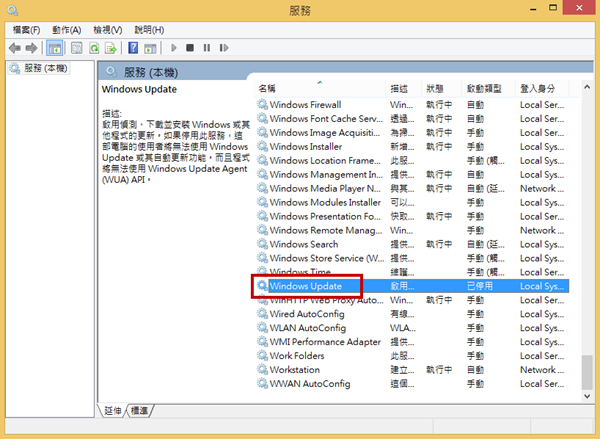Viewport: 600px width, 439px height.
Task: Start the selected service with the play icon
Action: [x=174, y=48]
